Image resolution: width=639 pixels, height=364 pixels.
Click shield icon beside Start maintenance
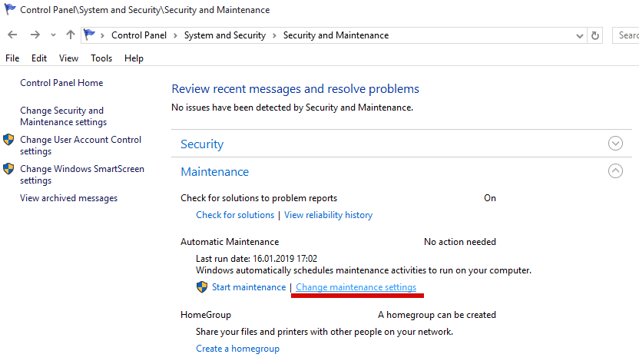202,287
